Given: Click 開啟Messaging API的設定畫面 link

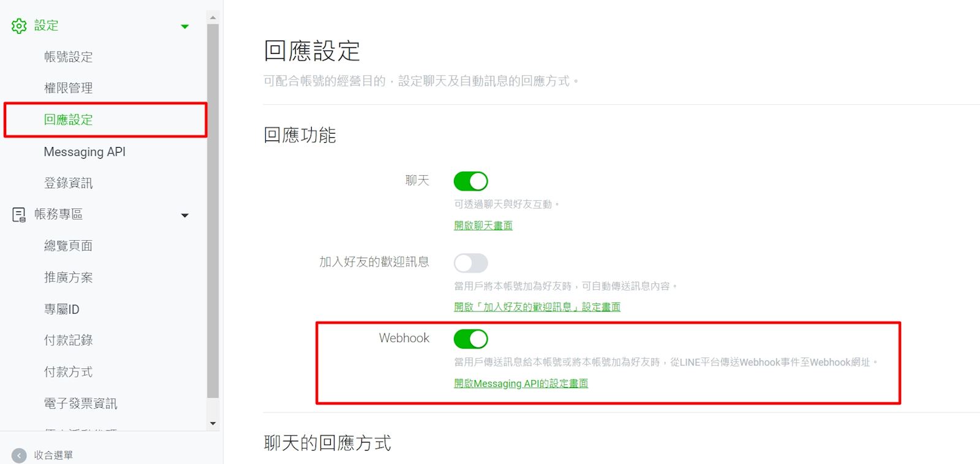Looking at the screenshot, I should [x=521, y=384].
